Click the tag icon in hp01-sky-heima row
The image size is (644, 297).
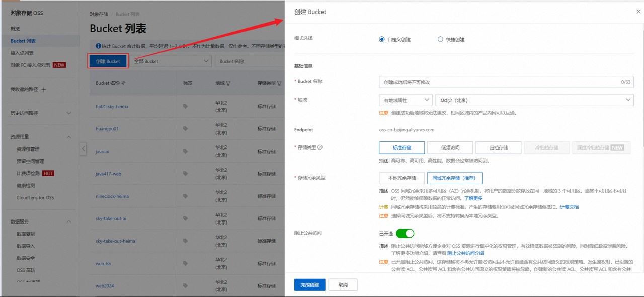185,107
